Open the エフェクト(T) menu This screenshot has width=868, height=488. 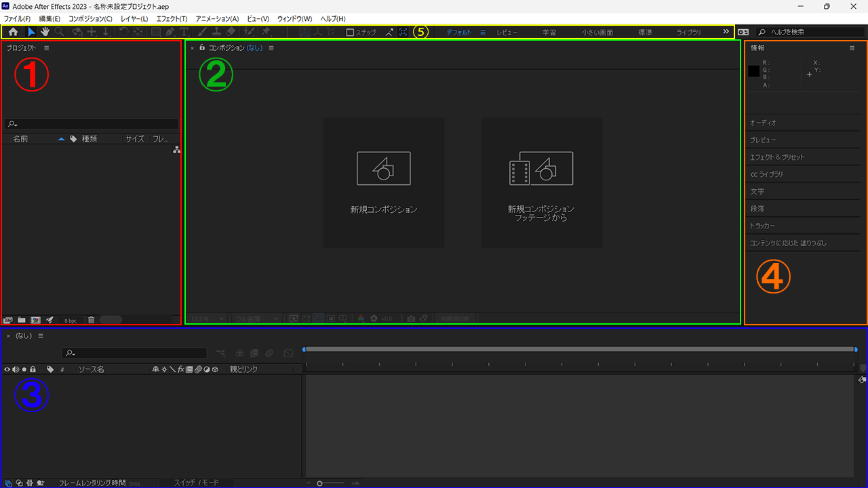172,18
